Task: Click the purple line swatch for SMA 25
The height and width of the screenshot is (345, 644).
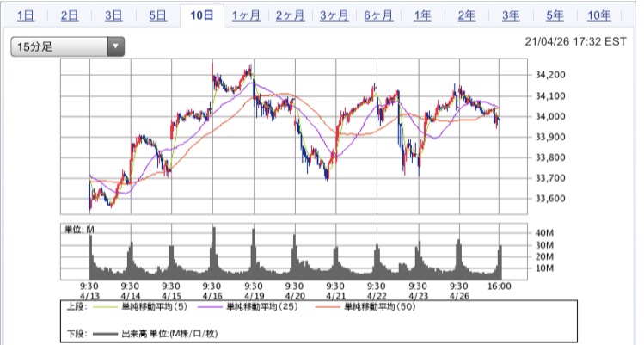Action: 211,307
